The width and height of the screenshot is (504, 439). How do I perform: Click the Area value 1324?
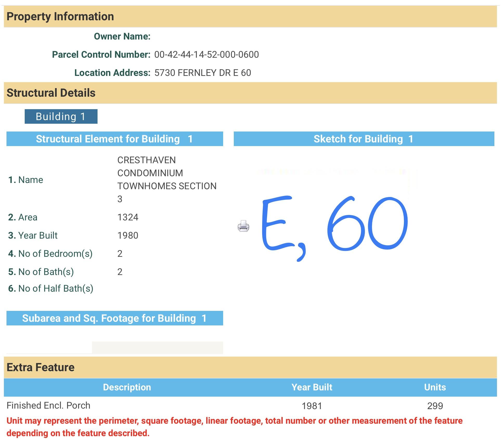point(128,217)
